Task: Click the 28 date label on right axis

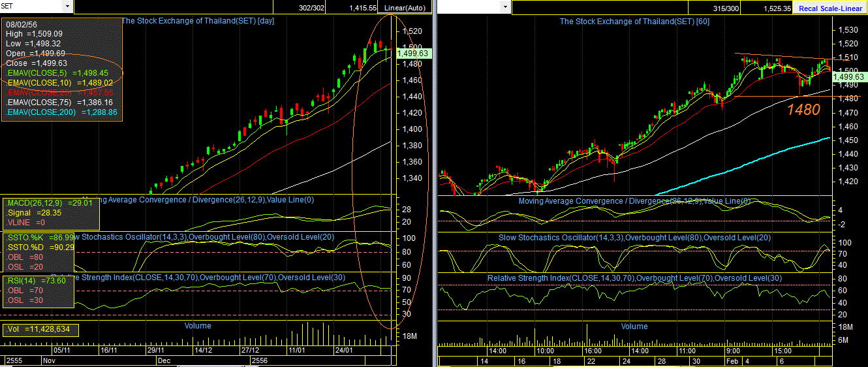Action: pyautogui.click(x=662, y=360)
